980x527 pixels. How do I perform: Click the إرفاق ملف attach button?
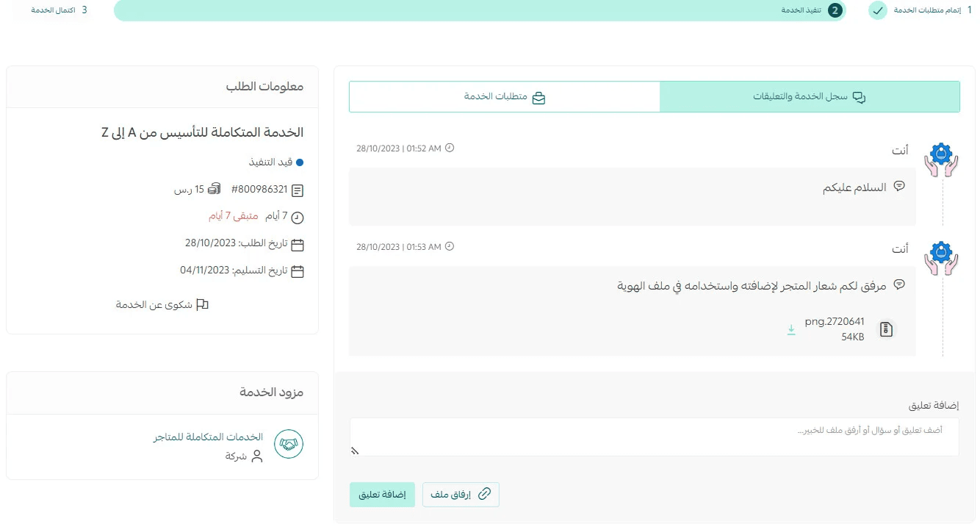[x=461, y=495]
